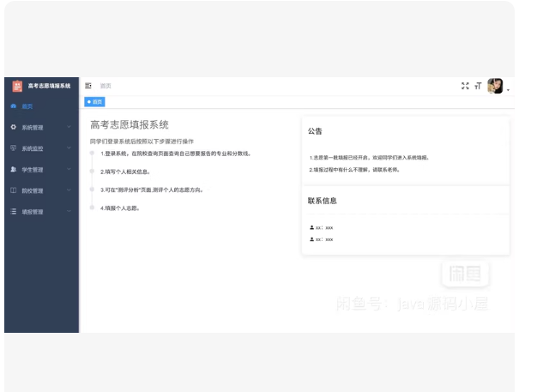Click the home icon beside 首页
This screenshot has height=392, width=537.
click(14, 106)
